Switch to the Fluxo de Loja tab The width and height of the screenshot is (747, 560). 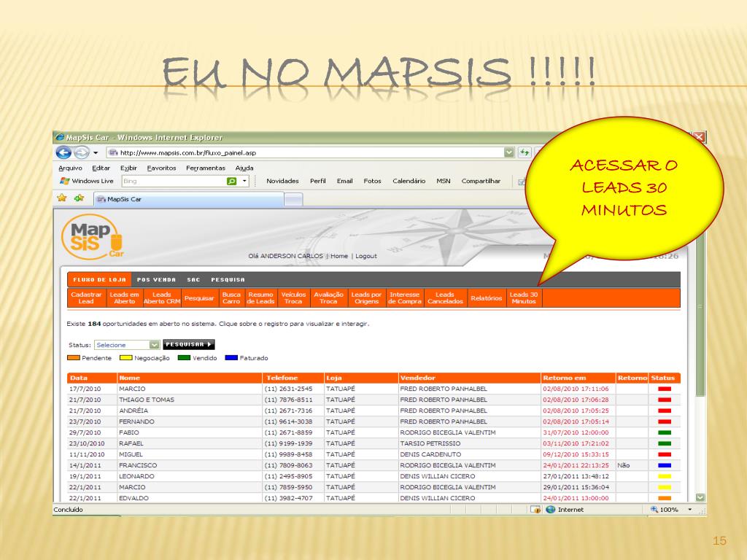[99, 280]
